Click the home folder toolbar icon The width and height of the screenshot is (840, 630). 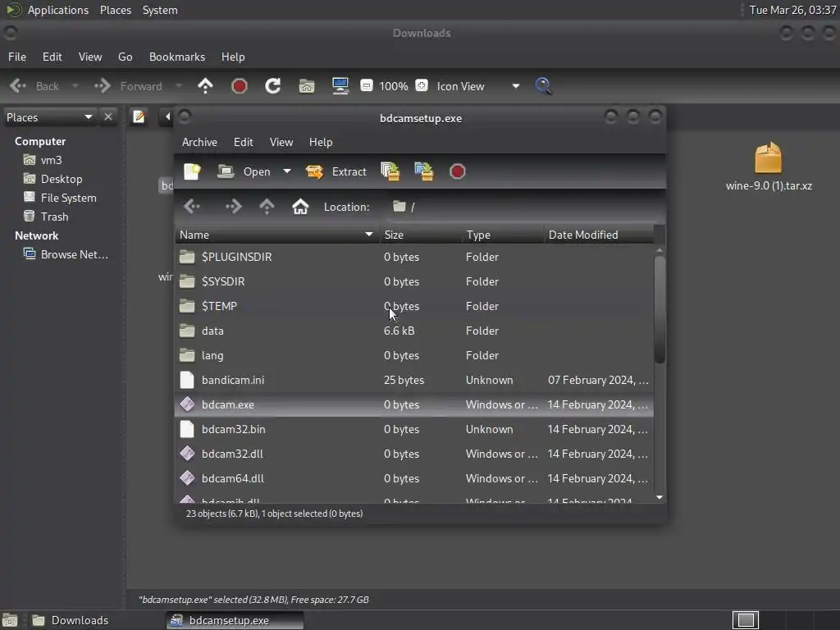click(307, 86)
